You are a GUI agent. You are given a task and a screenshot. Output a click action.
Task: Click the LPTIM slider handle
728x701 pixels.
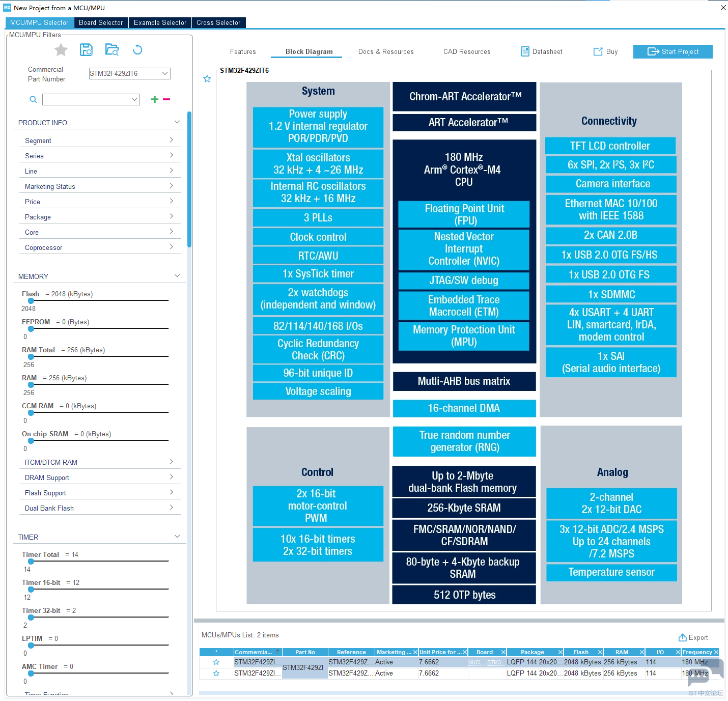pyautogui.click(x=31, y=646)
